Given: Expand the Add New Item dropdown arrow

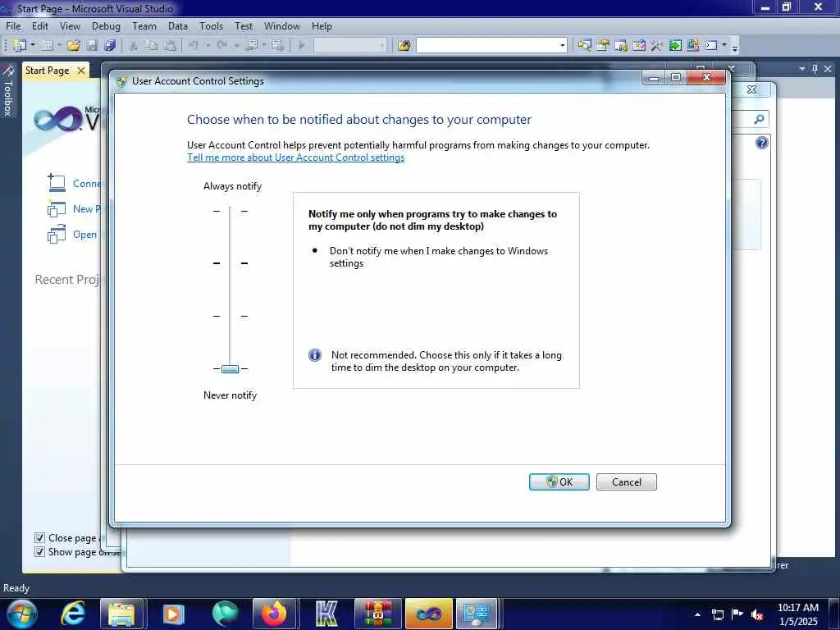Looking at the screenshot, I should 59,46.
